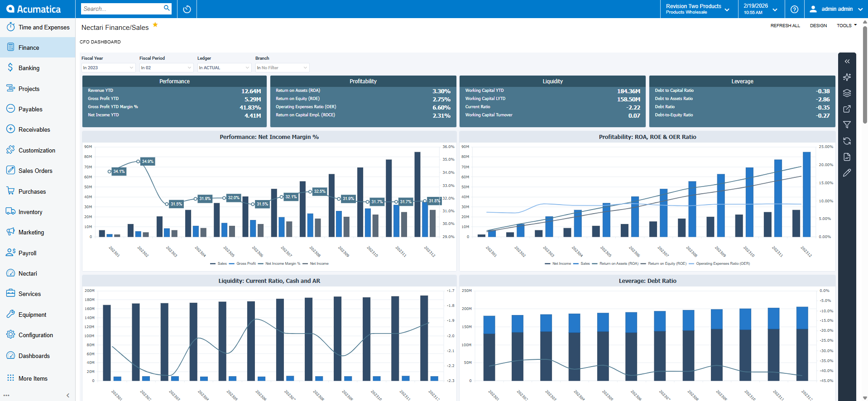
Task: Click the Refresh All button
Action: coord(785,26)
